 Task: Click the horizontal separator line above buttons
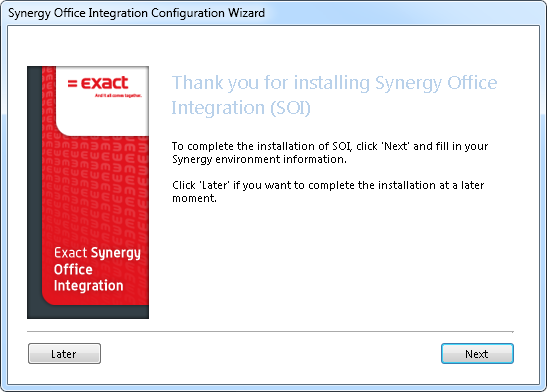pos(270,332)
